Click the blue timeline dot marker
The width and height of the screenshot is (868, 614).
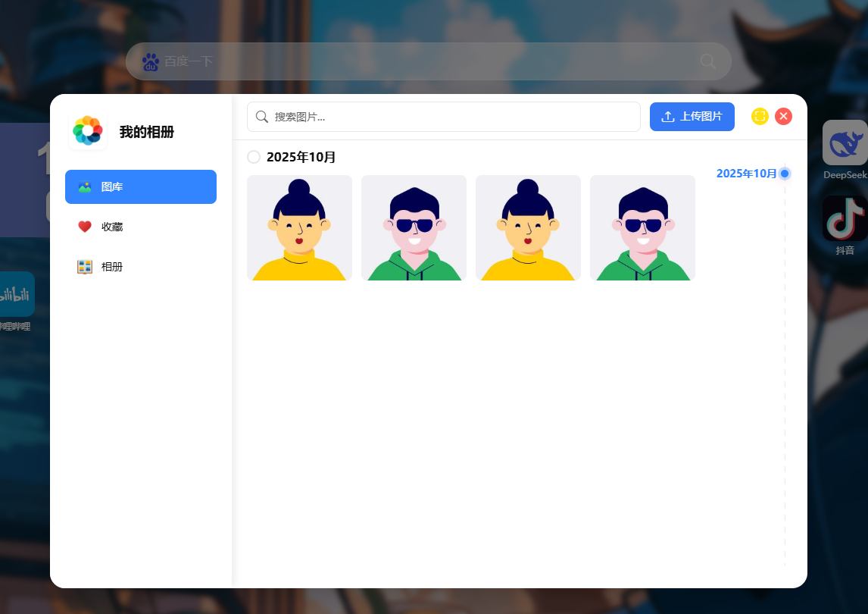[785, 174]
